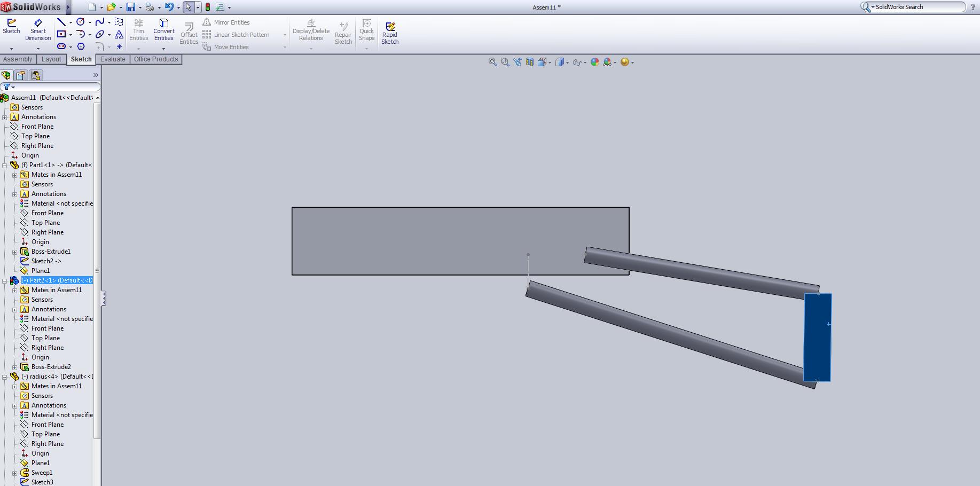The height and width of the screenshot is (486, 980).
Task: Collapse the Part2<1> tree node
Action: [5, 280]
